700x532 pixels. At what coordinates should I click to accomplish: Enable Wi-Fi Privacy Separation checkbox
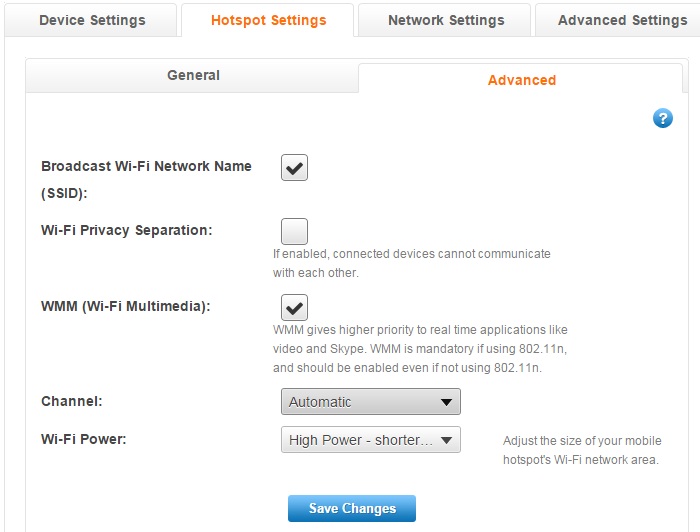pyautogui.click(x=294, y=232)
